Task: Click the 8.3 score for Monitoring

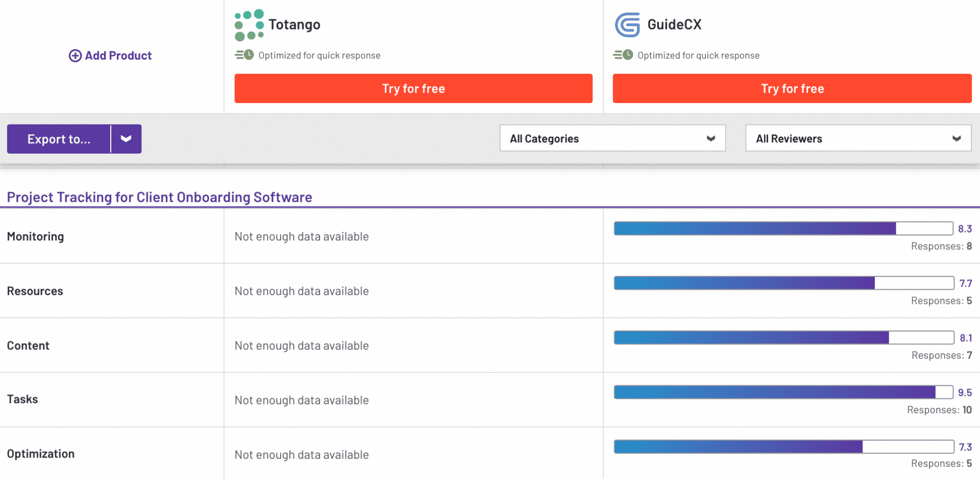Action: [965, 229]
